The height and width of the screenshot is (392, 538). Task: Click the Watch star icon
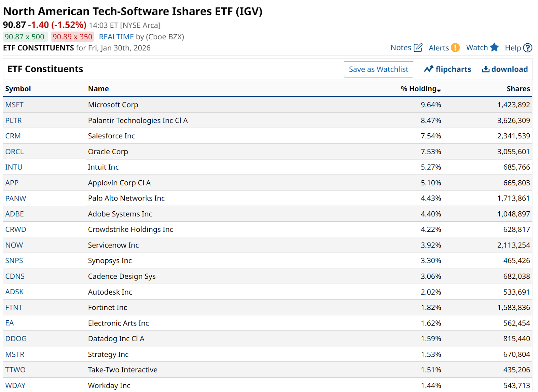tap(494, 47)
